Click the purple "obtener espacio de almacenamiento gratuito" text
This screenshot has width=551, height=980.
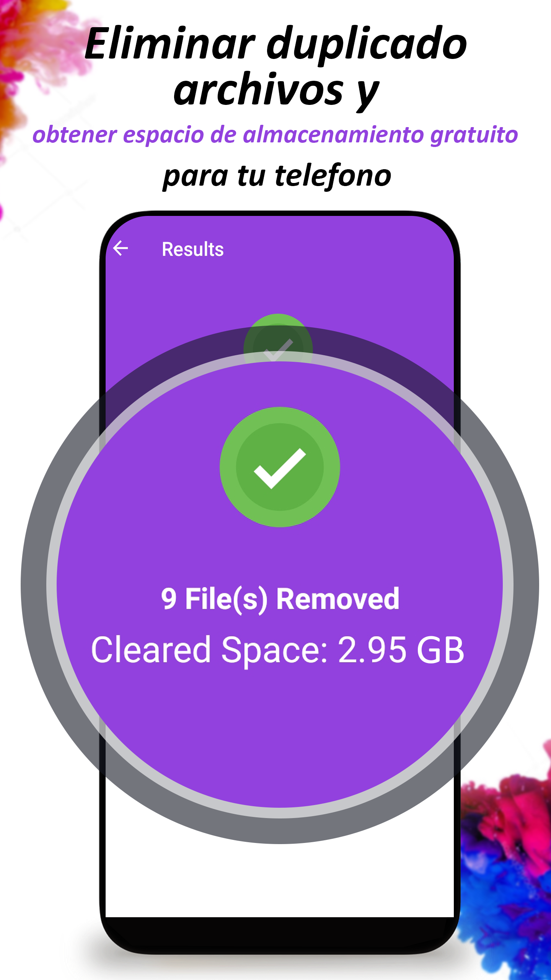click(x=275, y=135)
